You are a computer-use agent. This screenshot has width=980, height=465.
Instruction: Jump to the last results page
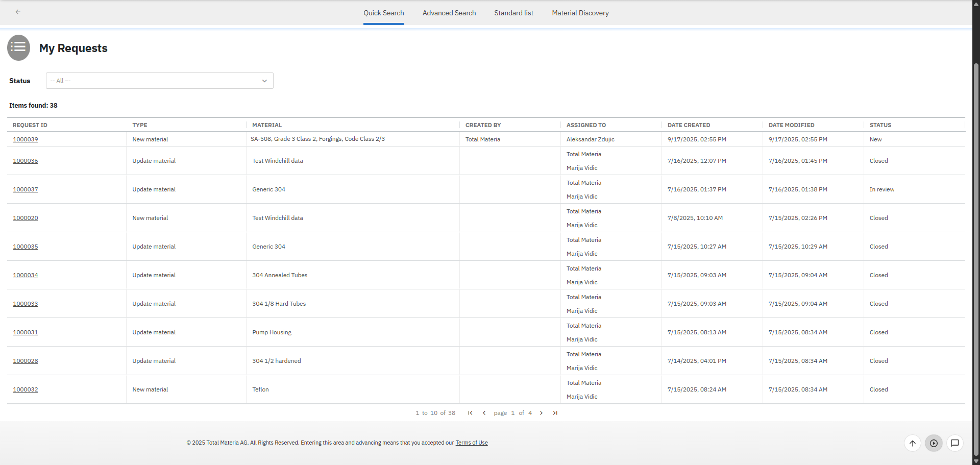point(555,413)
